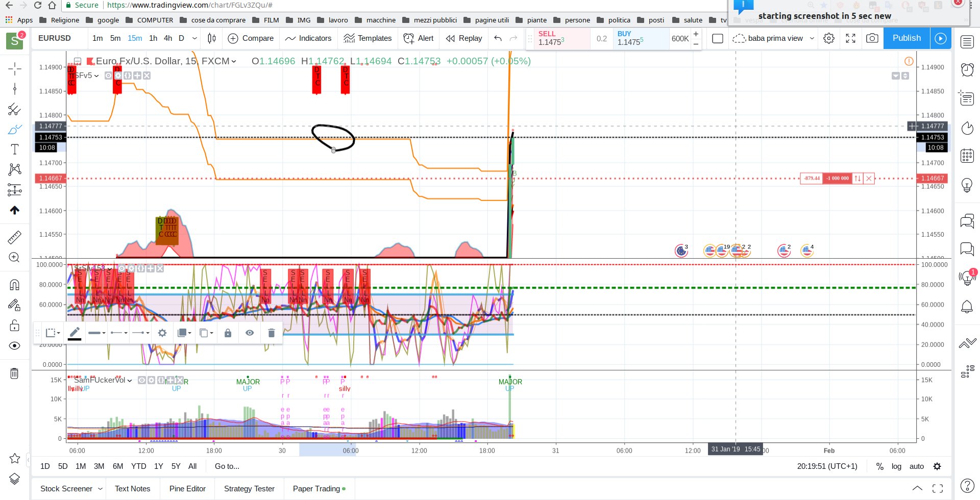Screen dimensions: 980x500
Task: Lock the selected drawing in the floating toolbar
Action: [x=228, y=333]
